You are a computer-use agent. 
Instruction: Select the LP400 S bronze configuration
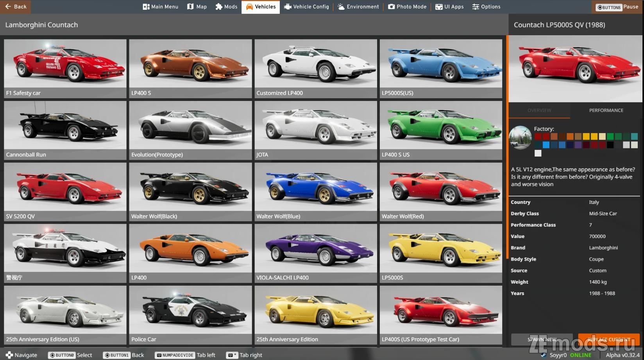coord(190,68)
